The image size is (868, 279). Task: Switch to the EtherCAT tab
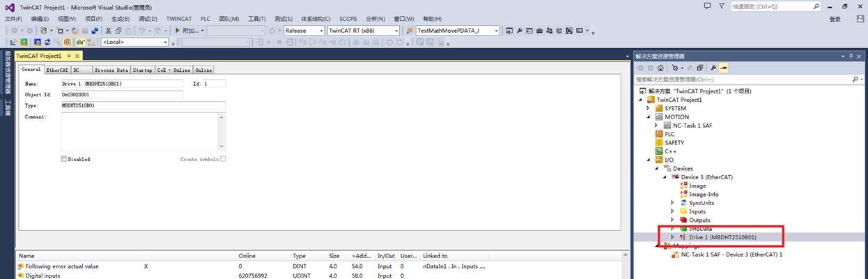[57, 70]
